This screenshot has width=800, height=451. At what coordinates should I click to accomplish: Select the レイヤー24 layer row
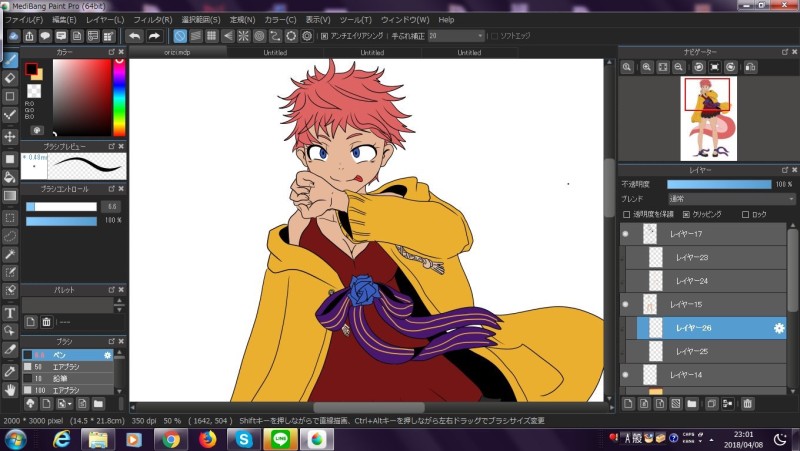coord(706,281)
